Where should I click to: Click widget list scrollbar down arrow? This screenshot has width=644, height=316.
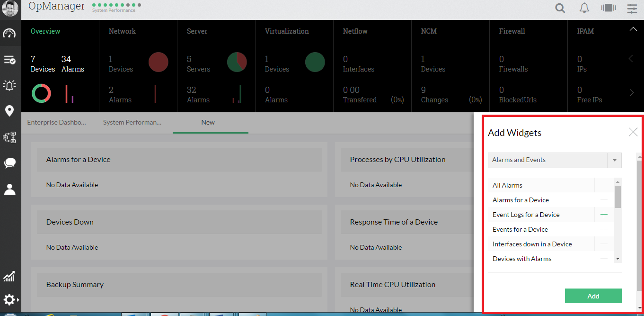618,259
